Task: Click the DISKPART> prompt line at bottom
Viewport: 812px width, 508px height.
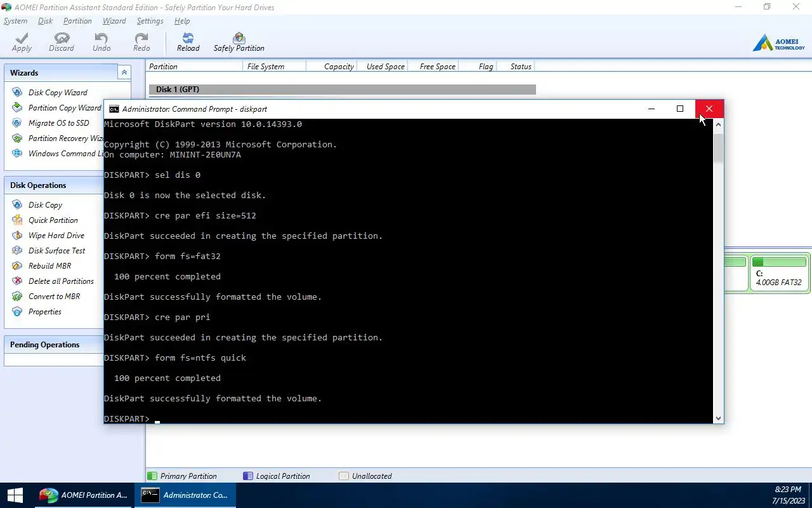Action: click(x=132, y=419)
